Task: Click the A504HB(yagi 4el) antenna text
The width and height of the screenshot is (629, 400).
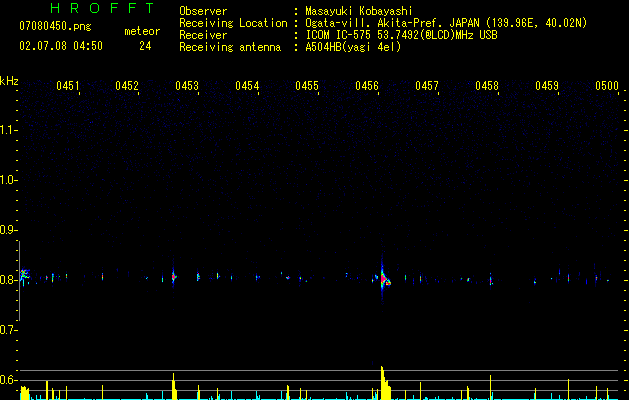Action: (x=353, y=47)
